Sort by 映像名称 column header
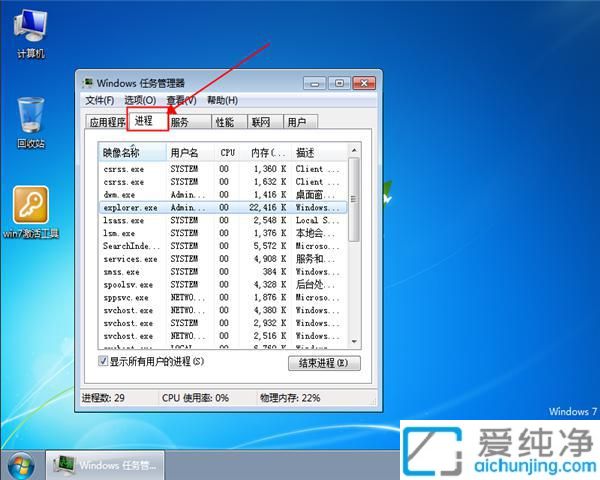This screenshot has height=480, width=600. pyautogui.click(x=133, y=153)
